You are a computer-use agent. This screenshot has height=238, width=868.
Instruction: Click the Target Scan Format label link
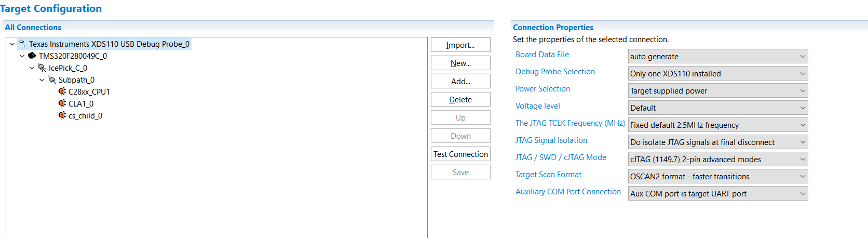(x=548, y=175)
